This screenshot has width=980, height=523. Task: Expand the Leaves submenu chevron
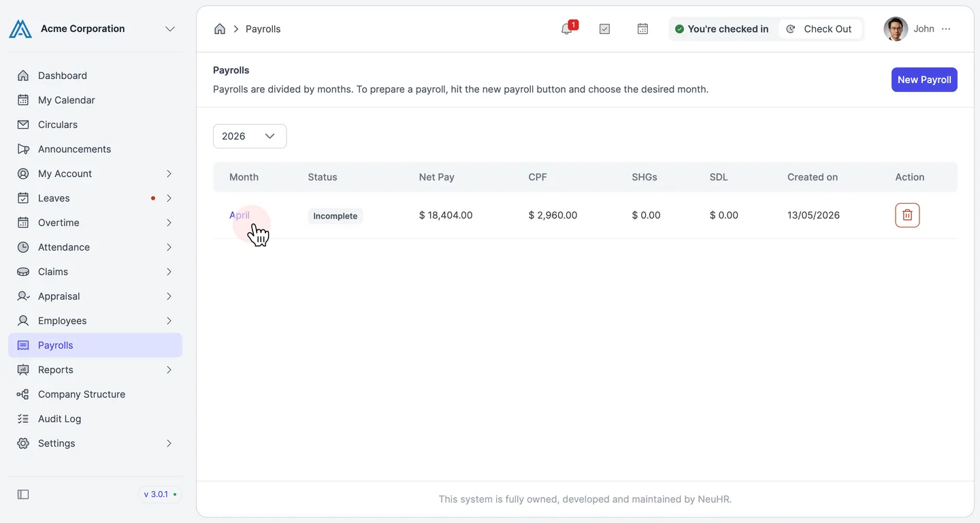169,198
